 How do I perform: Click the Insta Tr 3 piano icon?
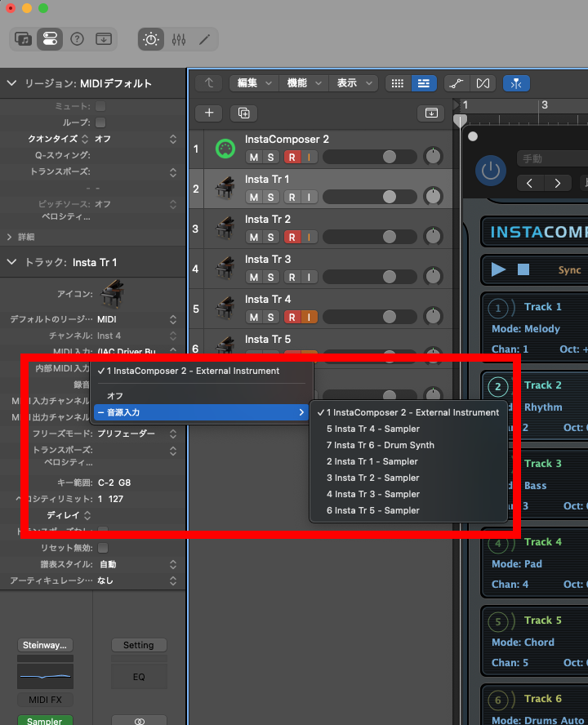[x=225, y=269]
